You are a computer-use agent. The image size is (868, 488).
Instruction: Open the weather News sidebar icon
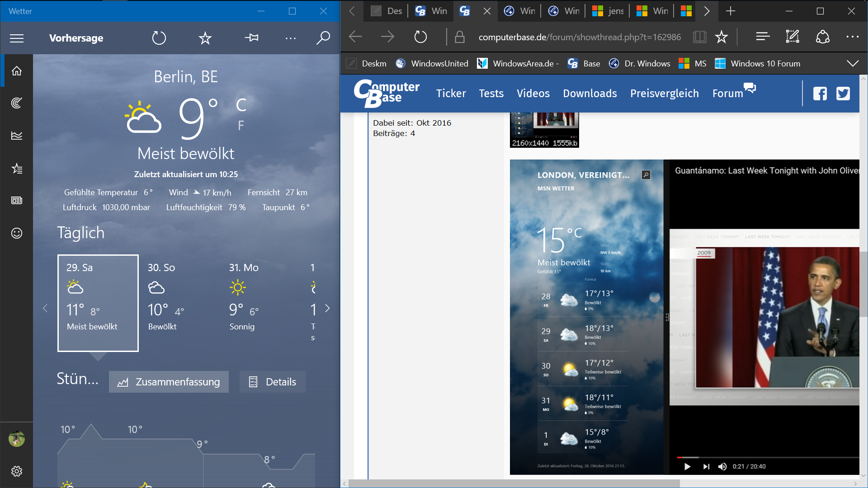pos(17,200)
